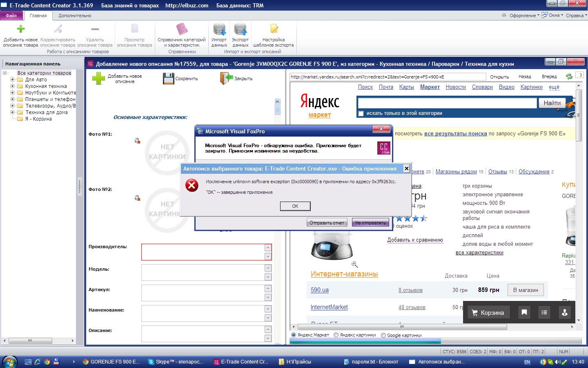Select the Яндекс картинки radio button
Viewport: 588px width, 368px height.
(x=336, y=335)
